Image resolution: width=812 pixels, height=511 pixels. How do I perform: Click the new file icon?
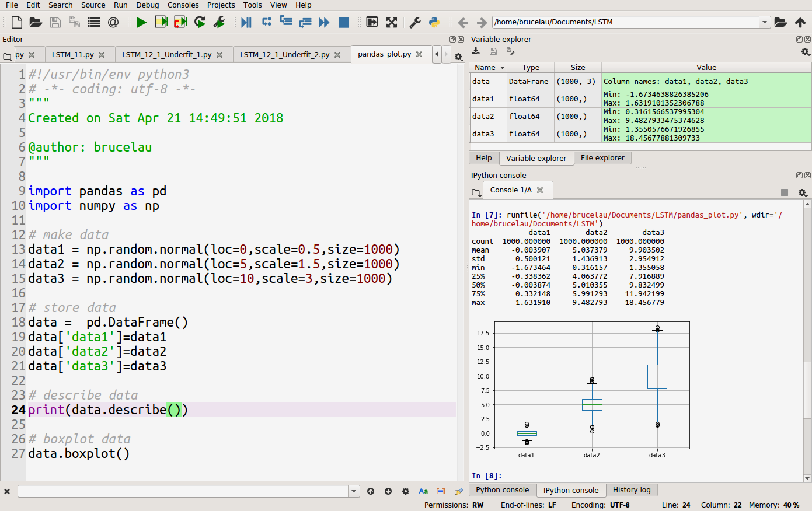17,22
